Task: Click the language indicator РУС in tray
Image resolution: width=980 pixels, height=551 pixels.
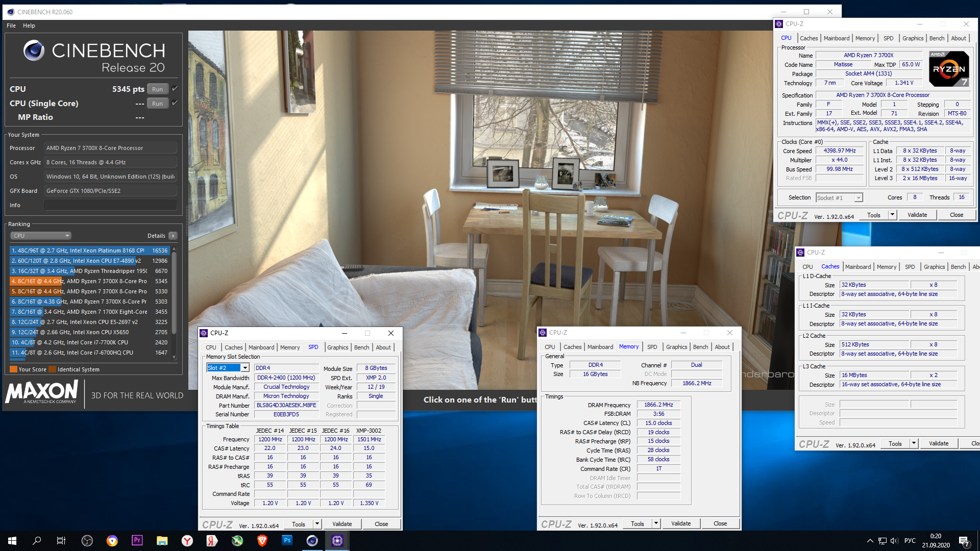Action: (910, 541)
